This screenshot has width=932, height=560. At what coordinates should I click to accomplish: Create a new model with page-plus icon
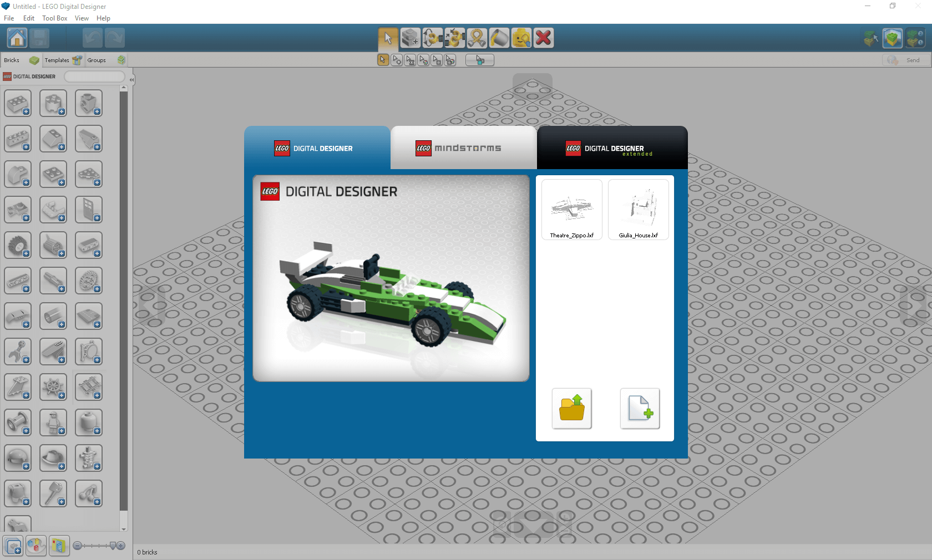click(640, 409)
